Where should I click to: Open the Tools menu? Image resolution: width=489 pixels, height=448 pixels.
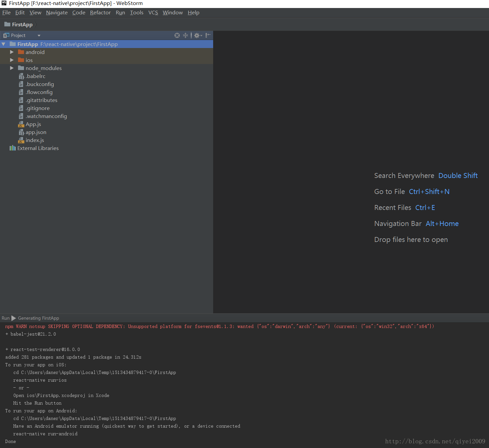(x=137, y=13)
